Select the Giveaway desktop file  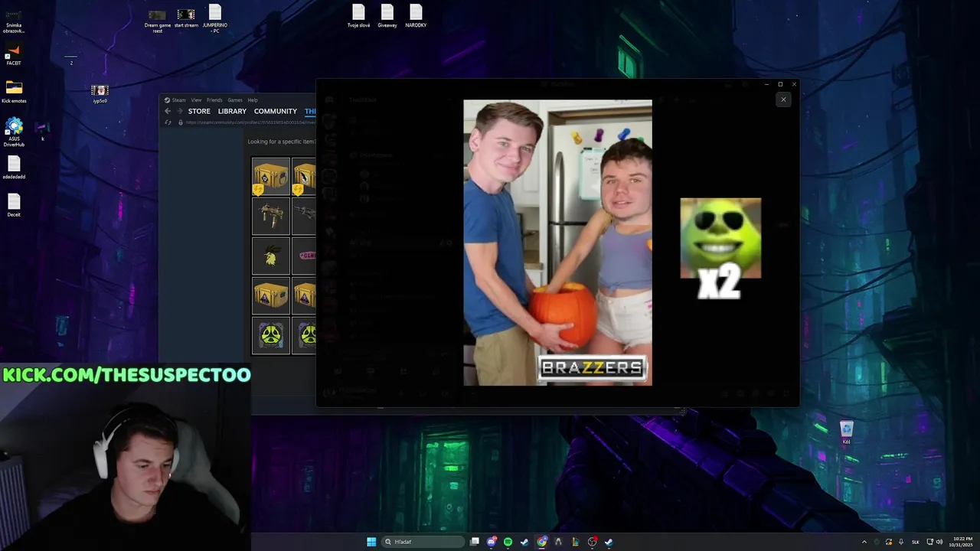tap(387, 16)
